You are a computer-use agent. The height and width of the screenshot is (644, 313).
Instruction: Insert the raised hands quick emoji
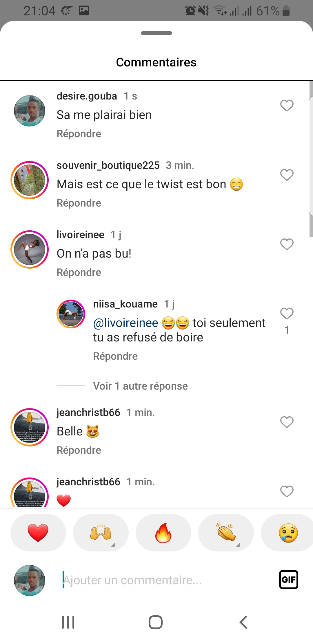click(101, 533)
